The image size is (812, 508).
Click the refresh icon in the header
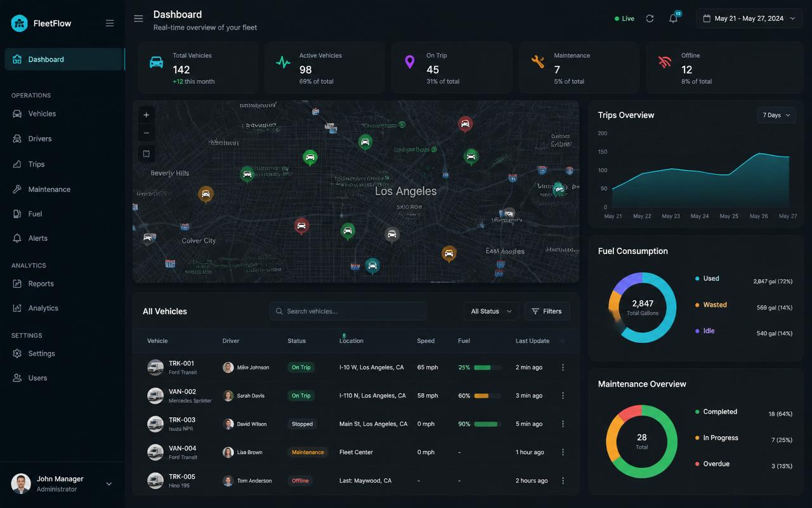tap(650, 18)
